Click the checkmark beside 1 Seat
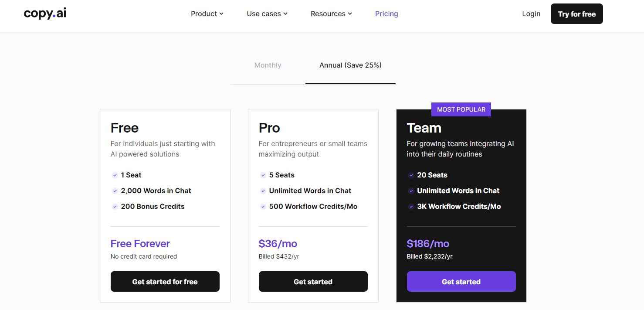This screenshot has width=644, height=310. [115, 175]
